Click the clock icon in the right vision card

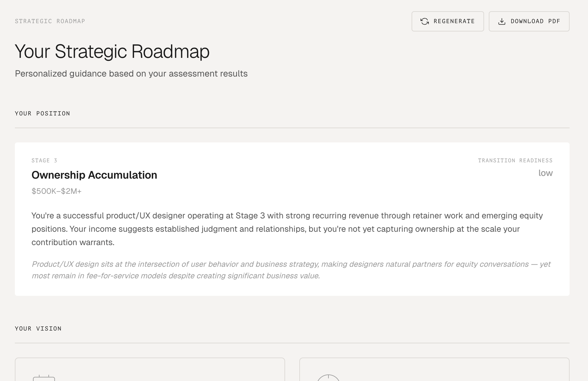pyautogui.click(x=328, y=378)
